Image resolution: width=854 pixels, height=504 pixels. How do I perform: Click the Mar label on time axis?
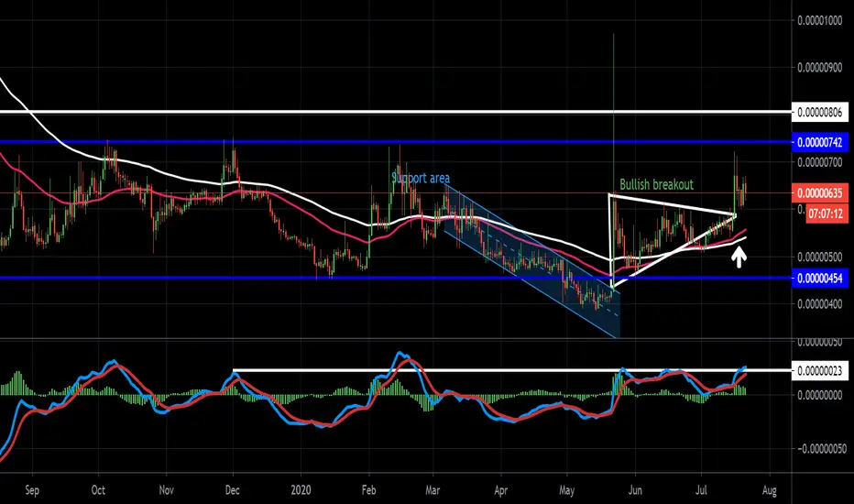(432, 490)
